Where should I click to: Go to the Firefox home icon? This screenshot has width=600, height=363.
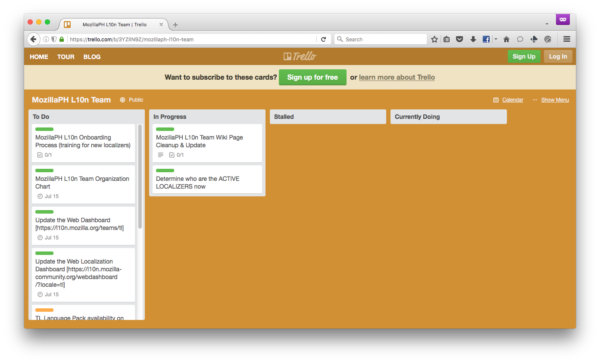[506, 39]
